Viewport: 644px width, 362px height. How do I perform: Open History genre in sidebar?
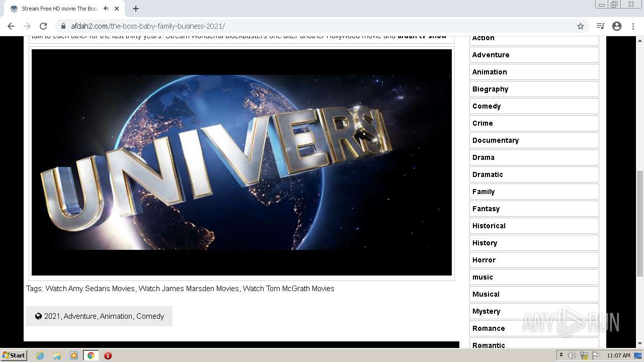click(x=534, y=243)
